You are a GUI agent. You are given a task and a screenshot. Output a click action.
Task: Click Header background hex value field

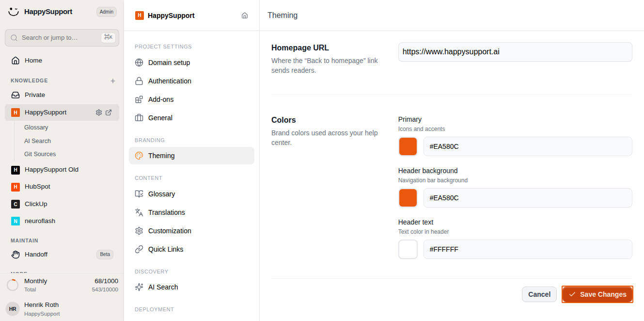pos(528,198)
